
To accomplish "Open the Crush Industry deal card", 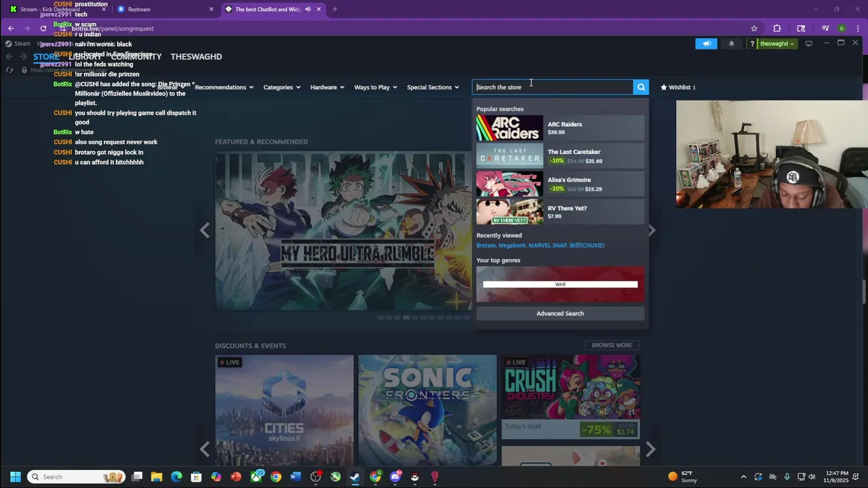I will coord(571,397).
